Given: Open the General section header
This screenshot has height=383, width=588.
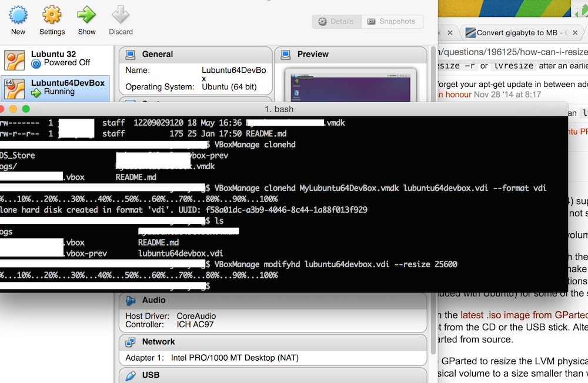Looking at the screenshot, I should (195, 55).
